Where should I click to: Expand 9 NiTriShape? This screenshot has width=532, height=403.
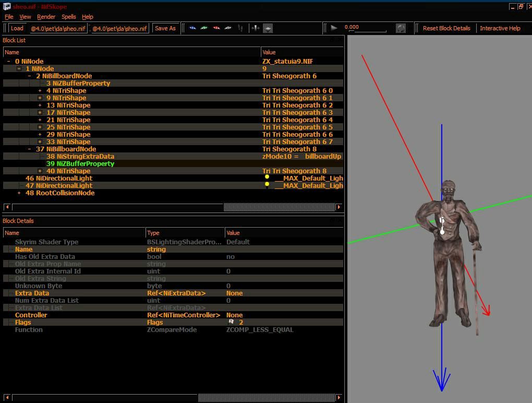[40, 98]
